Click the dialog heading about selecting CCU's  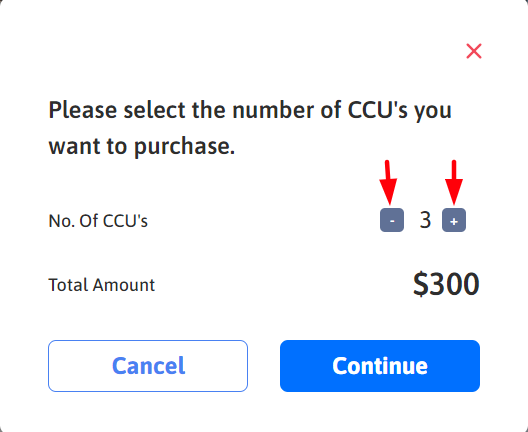tap(250, 128)
